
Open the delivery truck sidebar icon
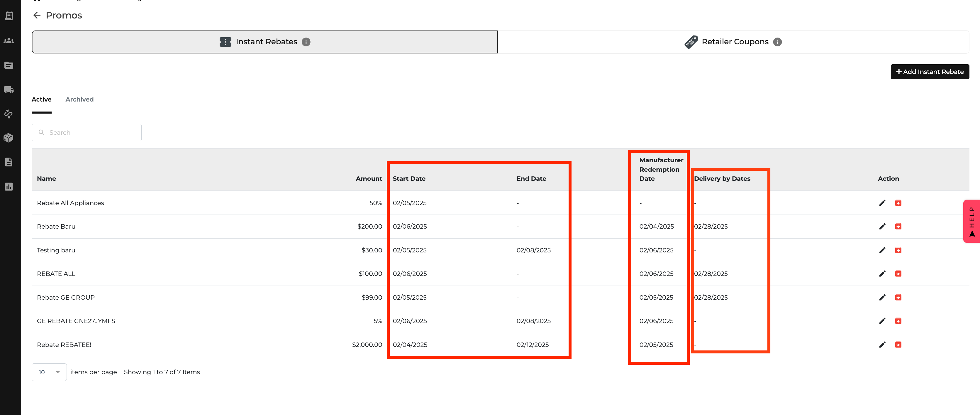click(9, 90)
